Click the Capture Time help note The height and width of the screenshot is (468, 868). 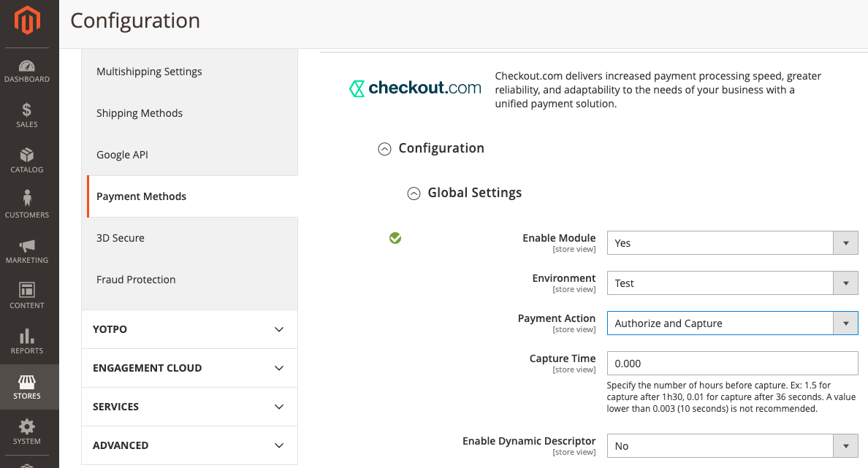(731, 396)
